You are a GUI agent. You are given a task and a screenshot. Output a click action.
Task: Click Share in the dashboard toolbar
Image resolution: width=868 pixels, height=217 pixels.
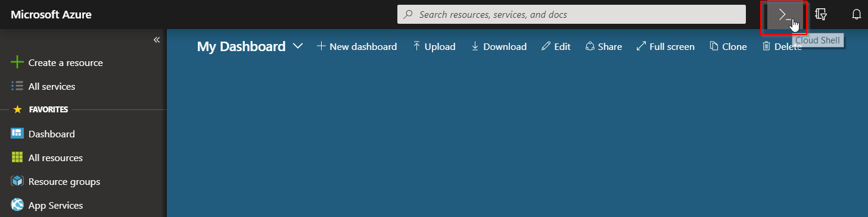point(603,46)
